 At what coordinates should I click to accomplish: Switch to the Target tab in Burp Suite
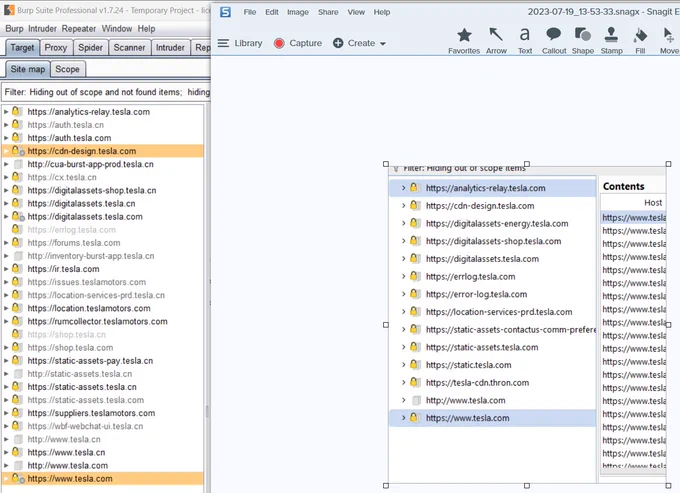click(x=22, y=48)
